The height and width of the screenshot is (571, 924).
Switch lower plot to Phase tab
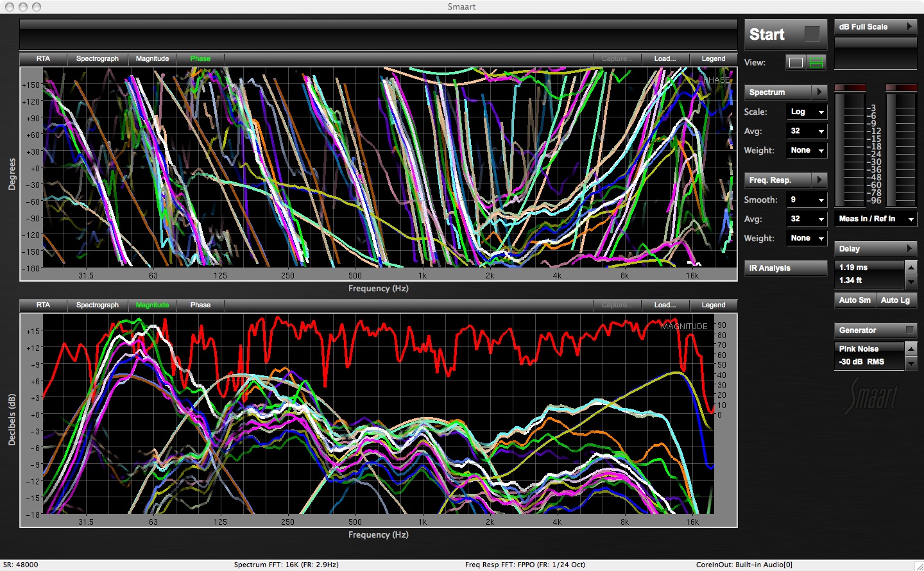pyautogui.click(x=200, y=305)
